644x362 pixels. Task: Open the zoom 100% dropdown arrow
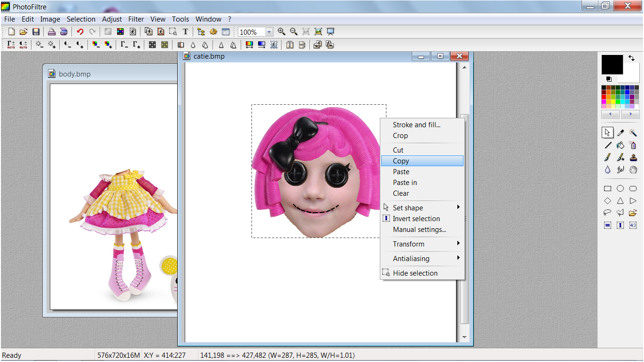[x=269, y=32]
